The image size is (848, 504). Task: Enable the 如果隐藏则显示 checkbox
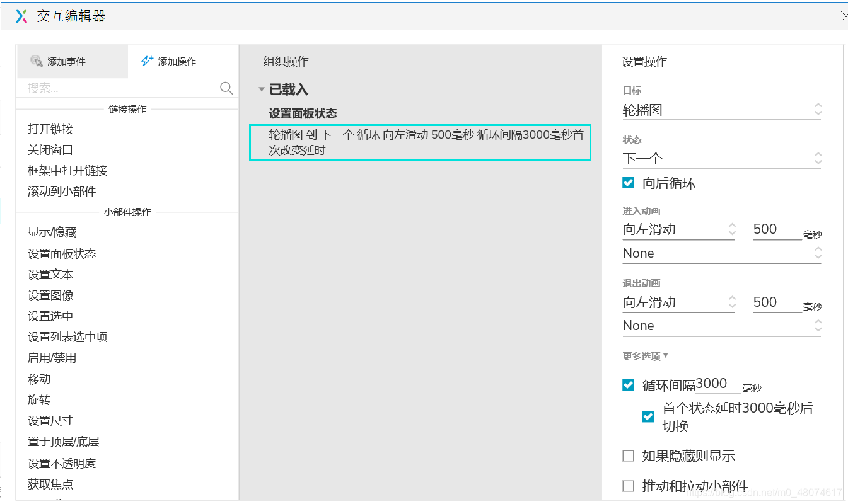pos(628,456)
